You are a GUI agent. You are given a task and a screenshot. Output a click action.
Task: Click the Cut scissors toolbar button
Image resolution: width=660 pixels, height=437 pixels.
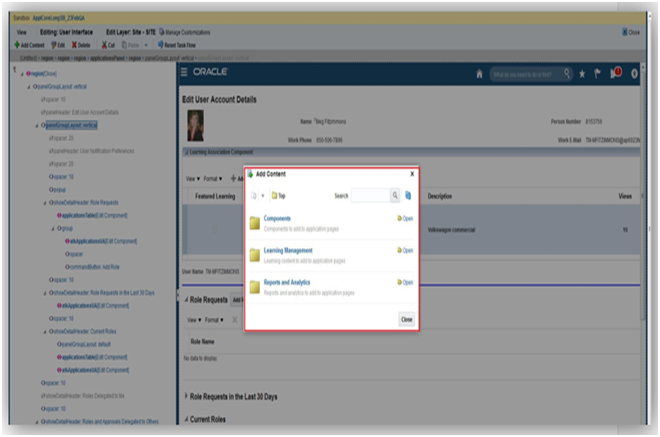point(108,45)
